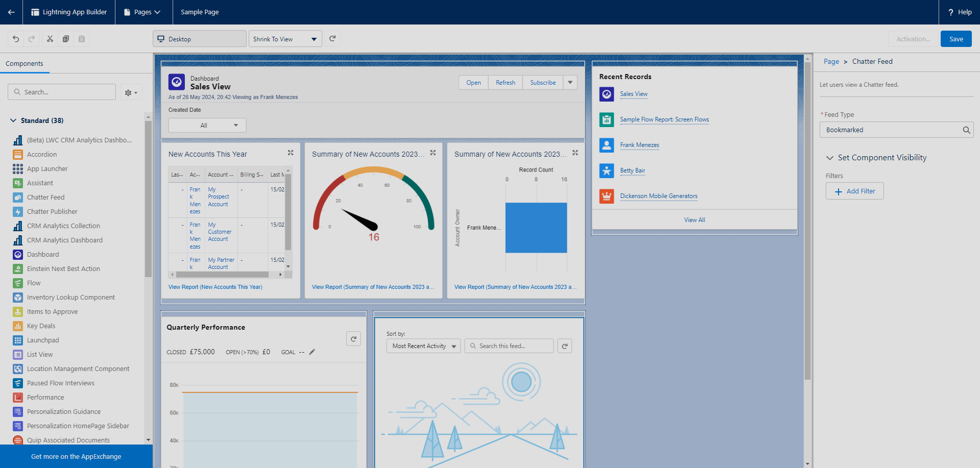Select the Key Deals component icon

pyautogui.click(x=18, y=326)
